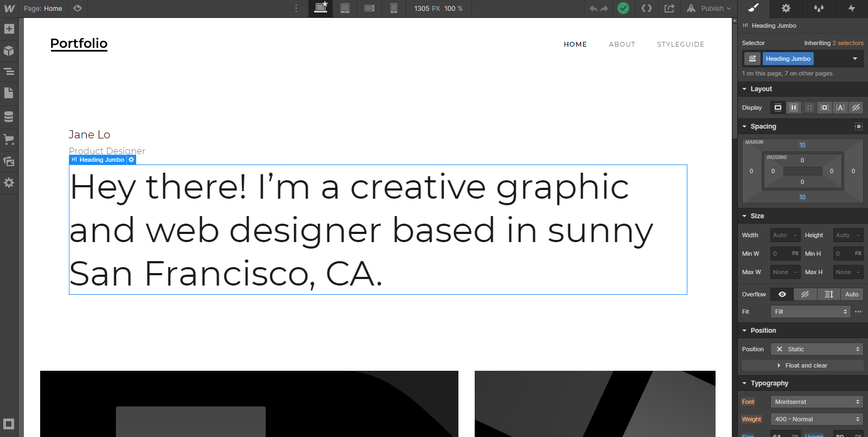Set overflow to scroll
The image size is (868, 437).
coord(829,294)
